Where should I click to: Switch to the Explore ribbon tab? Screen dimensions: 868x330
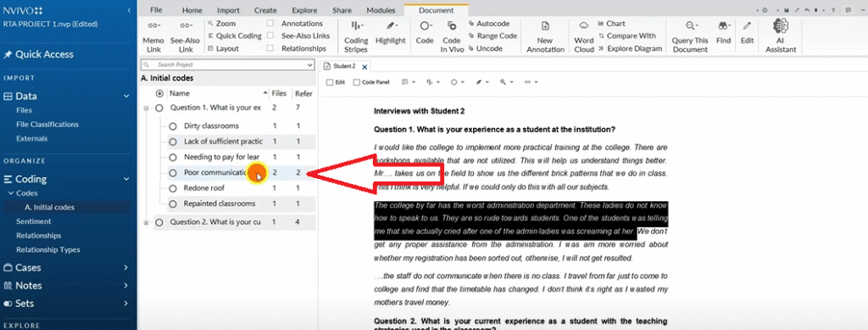[304, 10]
